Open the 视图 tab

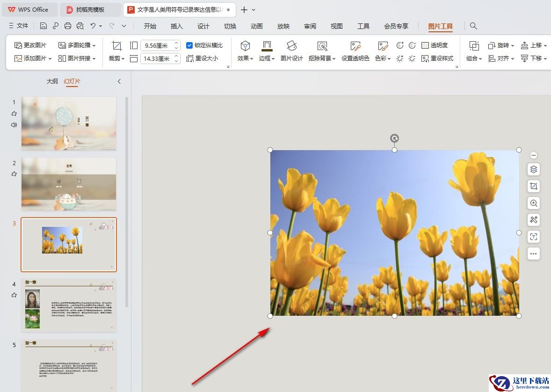[x=337, y=26]
